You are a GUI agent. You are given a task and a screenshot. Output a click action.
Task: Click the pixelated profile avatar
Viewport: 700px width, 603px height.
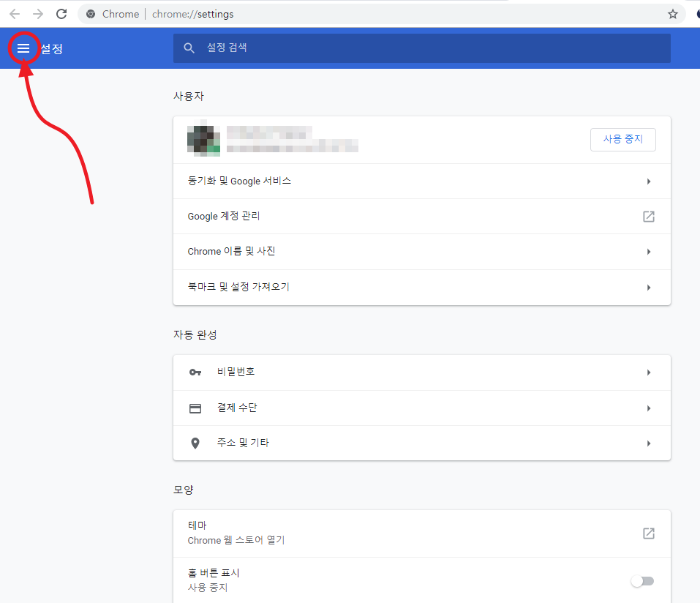point(203,140)
